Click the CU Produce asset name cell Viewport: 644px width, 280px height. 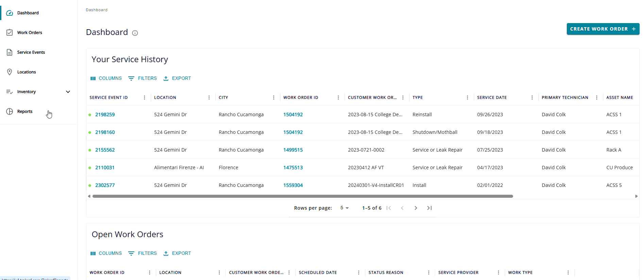click(x=620, y=168)
